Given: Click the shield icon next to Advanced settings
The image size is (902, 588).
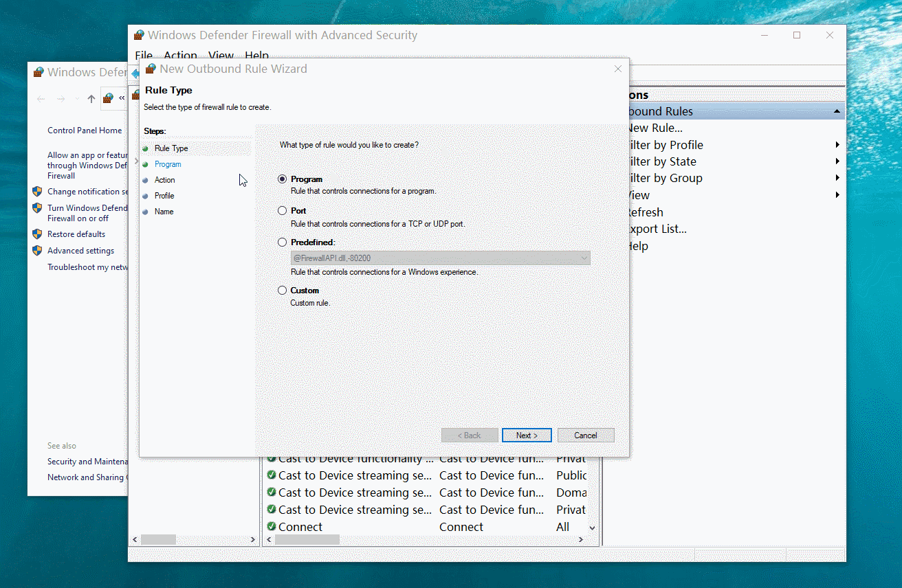Looking at the screenshot, I should (37, 251).
